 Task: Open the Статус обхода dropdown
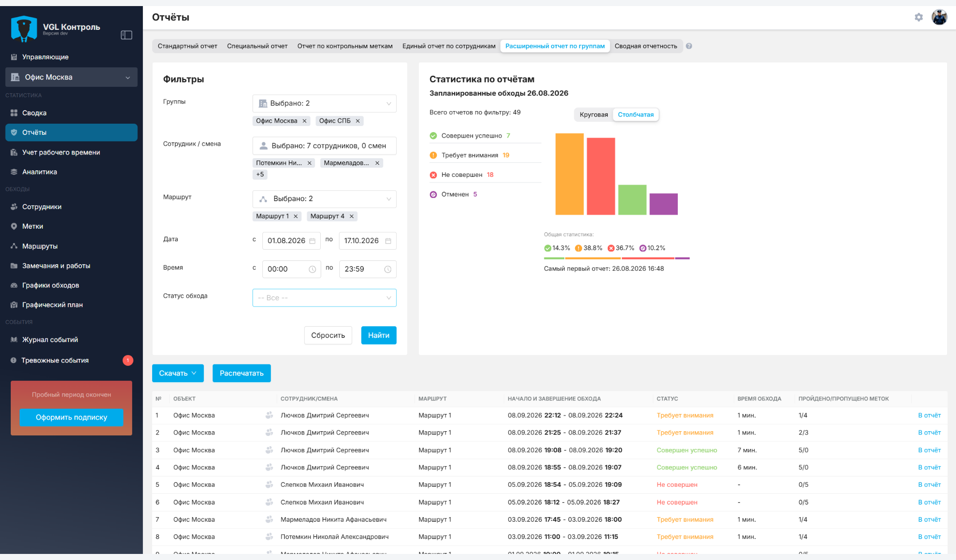pos(324,298)
